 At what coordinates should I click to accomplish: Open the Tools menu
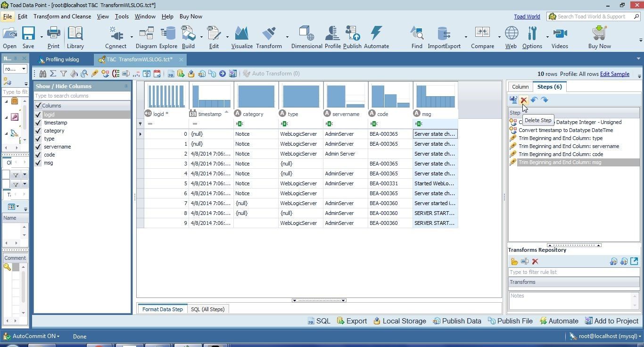tap(122, 17)
